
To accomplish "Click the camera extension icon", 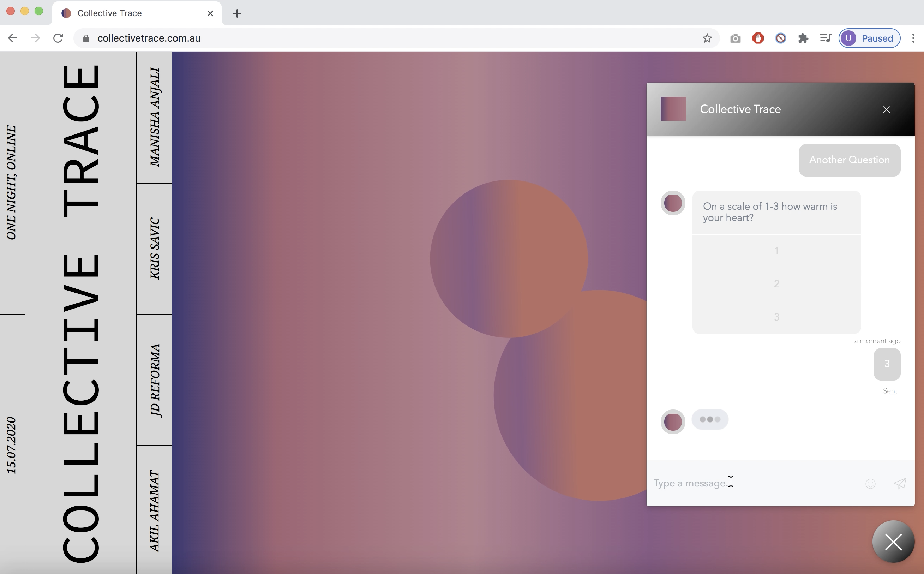I will pos(735,38).
